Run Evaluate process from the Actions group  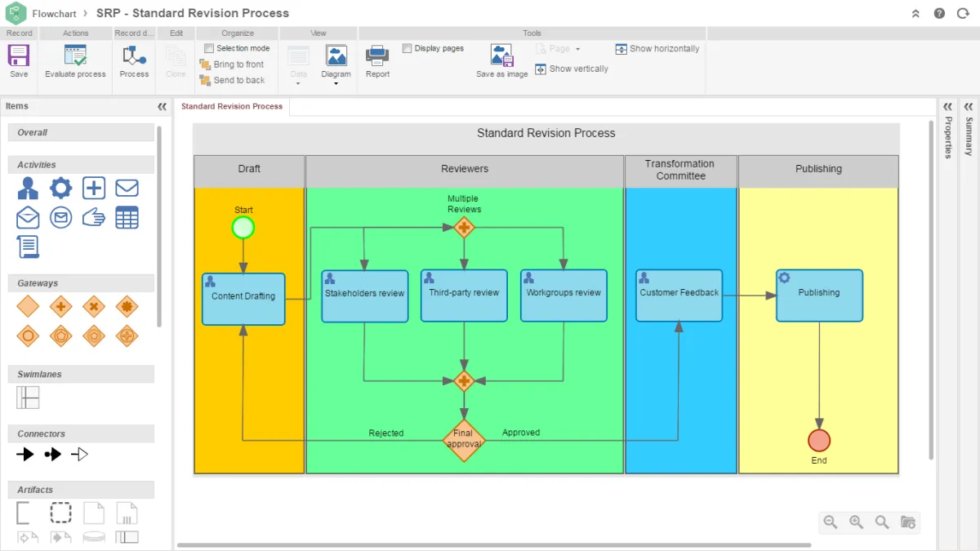tap(75, 61)
